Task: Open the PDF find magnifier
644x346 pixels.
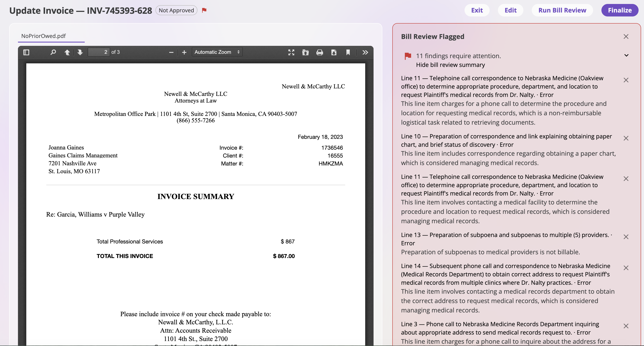Action: pyautogui.click(x=53, y=52)
